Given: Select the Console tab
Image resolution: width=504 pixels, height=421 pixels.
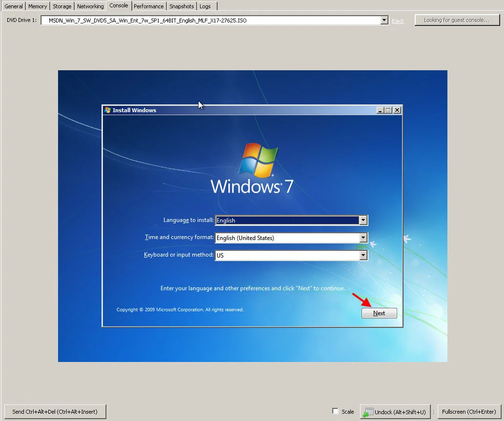Looking at the screenshot, I should coord(119,5).
